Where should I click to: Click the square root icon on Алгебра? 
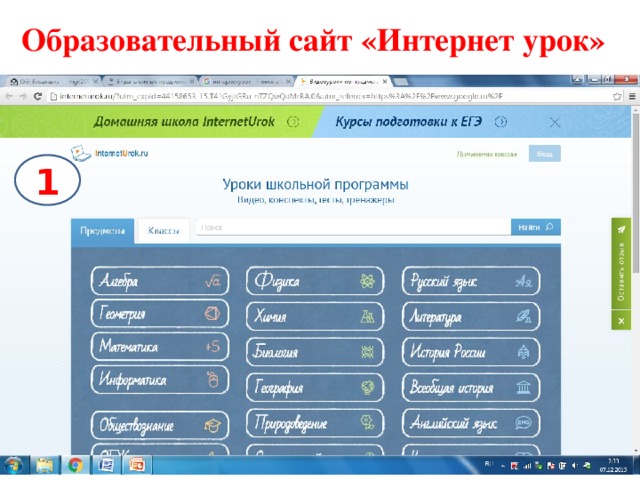click(x=213, y=281)
